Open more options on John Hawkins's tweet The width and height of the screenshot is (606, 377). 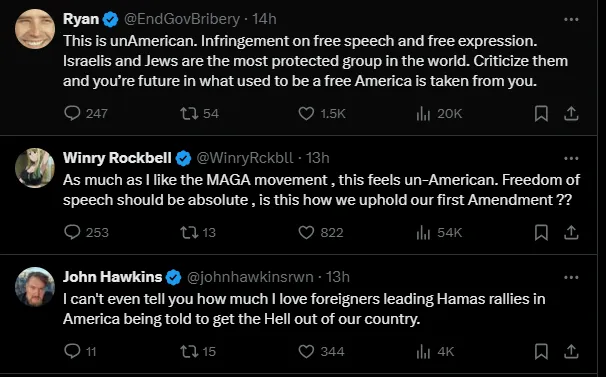[x=571, y=277]
